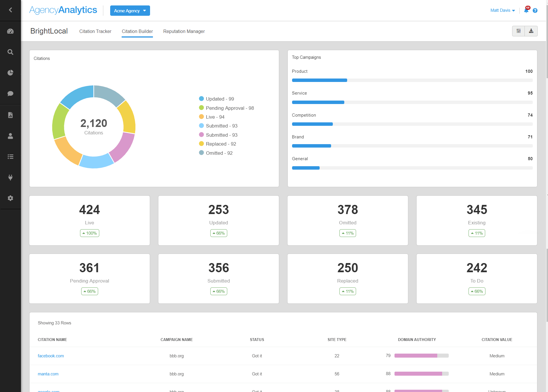Open the dashboard from the sidebar
Image resolution: width=548 pixels, height=392 pixels.
click(10, 31)
